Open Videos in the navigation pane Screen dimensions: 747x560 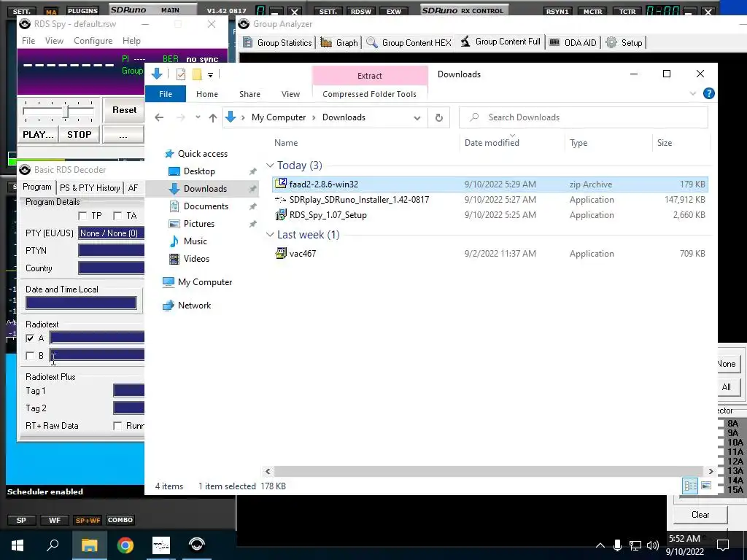(x=196, y=259)
